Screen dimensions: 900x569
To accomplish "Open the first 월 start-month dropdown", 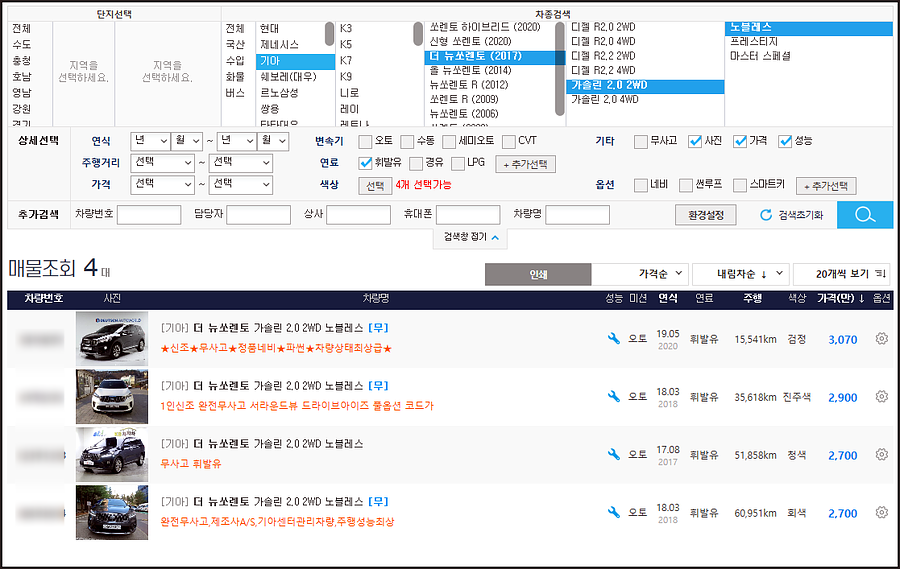I will click(187, 141).
